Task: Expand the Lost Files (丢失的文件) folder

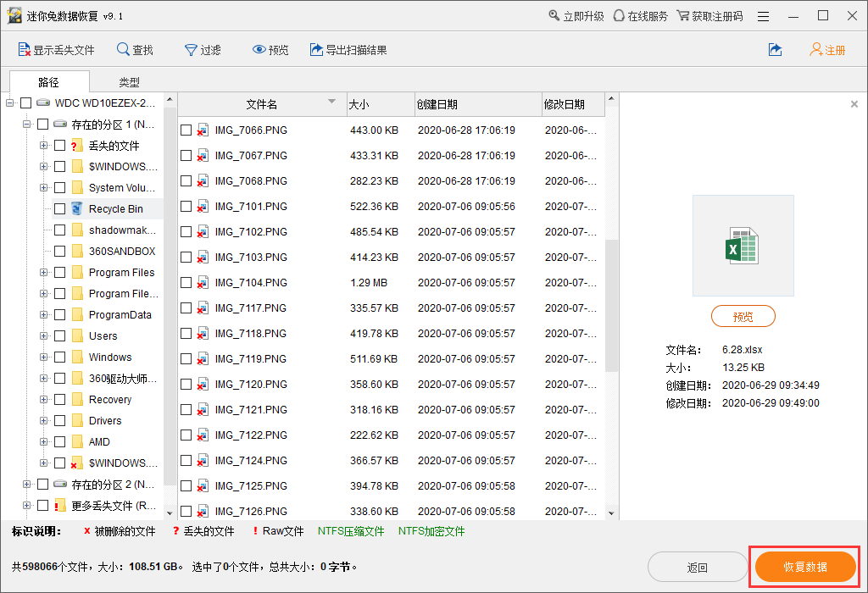Action: pyautogui.click(x=43, y=146)
